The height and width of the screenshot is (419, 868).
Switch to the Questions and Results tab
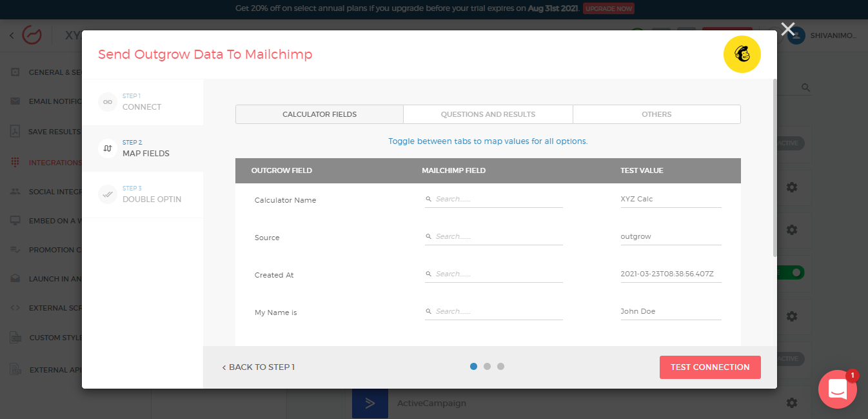pos(488,114)
